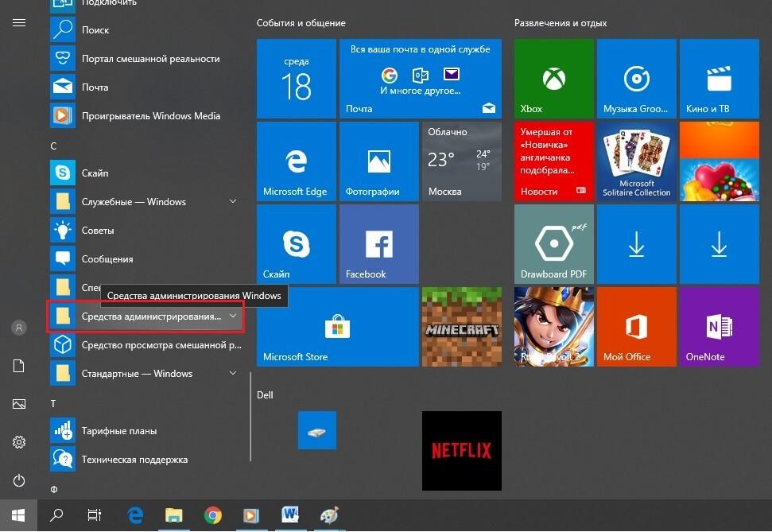The width and height of the screenshot is (772, 532).
Task: Click the Dell group title
Action: 265,395
